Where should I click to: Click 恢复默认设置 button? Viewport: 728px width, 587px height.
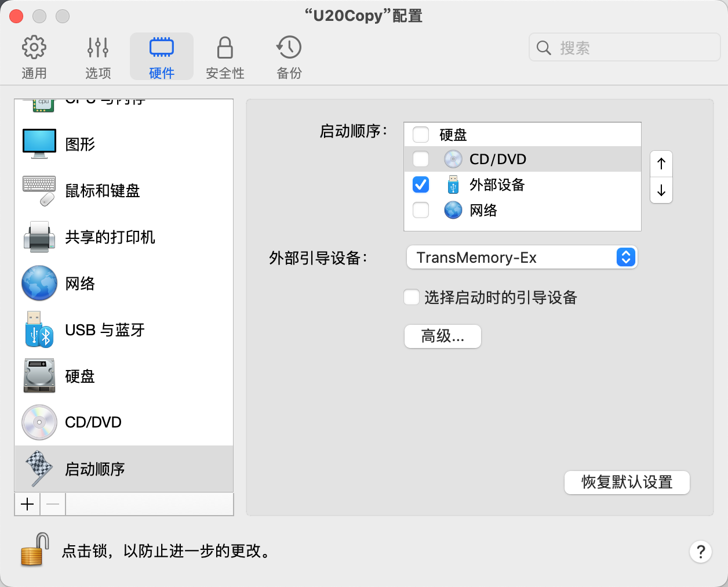pyautogui.click(x=627, y=483)
